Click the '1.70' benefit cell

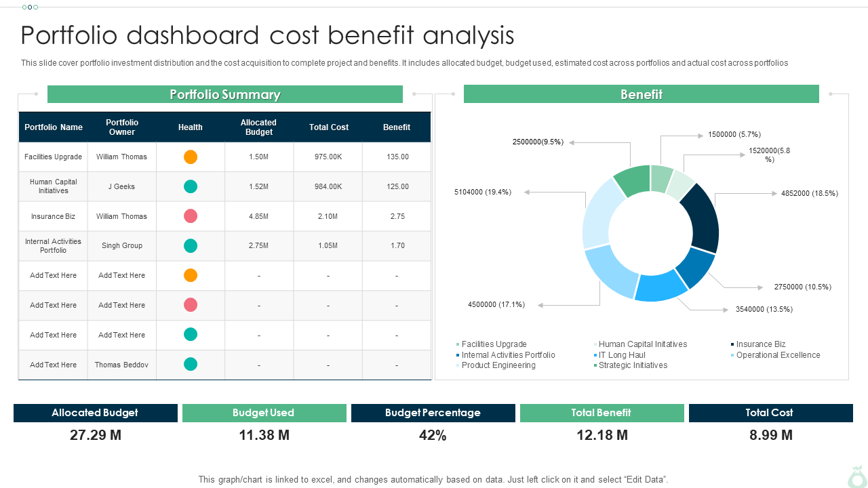coord(397,246)
